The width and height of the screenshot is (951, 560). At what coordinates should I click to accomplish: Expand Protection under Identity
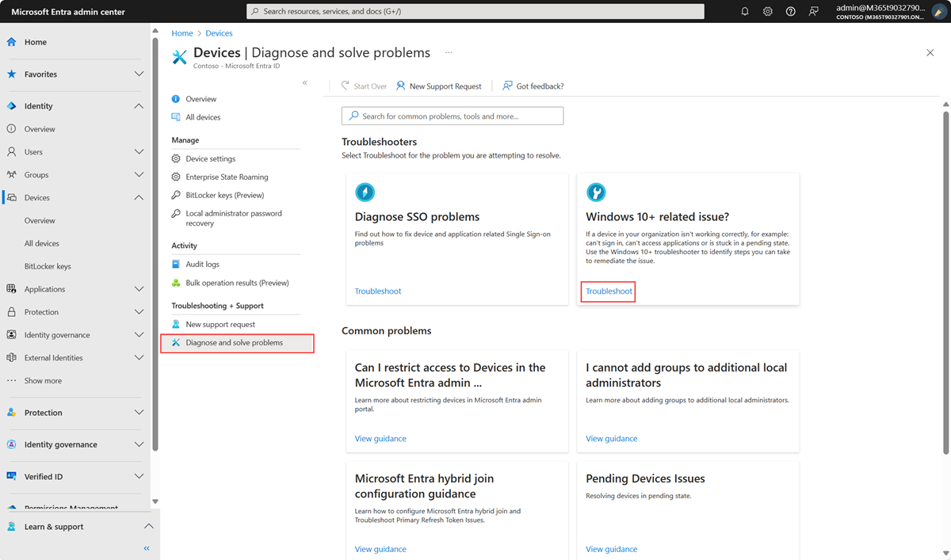click(x=139, y=312)
